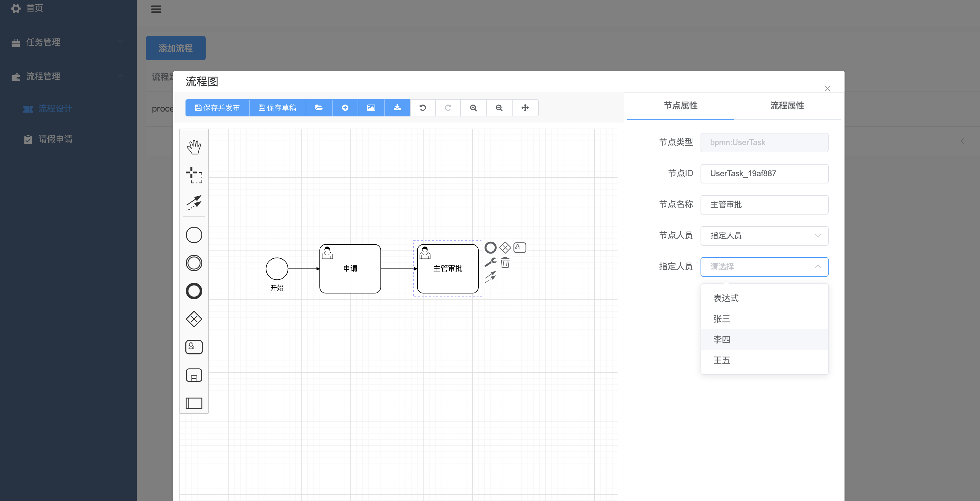Expand the 任务管理 sidebar menu
Viewport: 980px width, 501px height.
(x=68, y=42)
